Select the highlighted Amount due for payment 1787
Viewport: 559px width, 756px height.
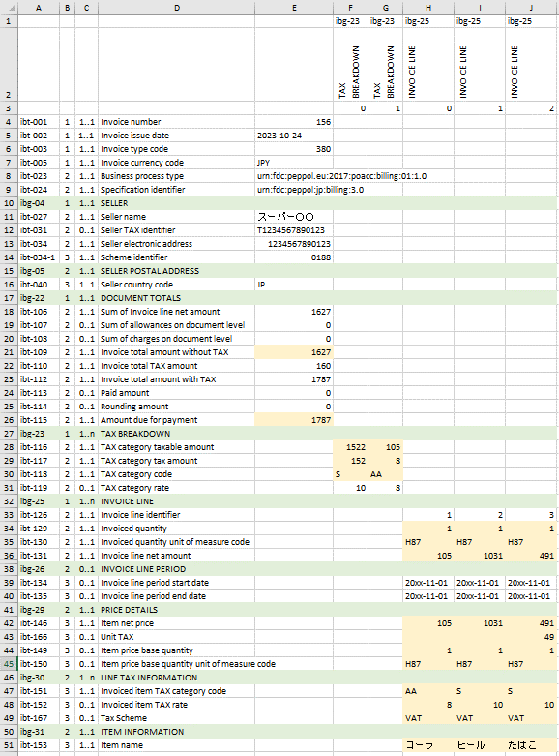click(294, 420)
